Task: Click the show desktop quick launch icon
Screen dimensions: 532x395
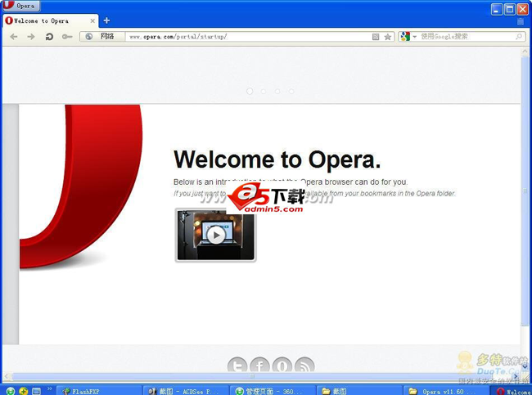Action: (x=36, y=391)
